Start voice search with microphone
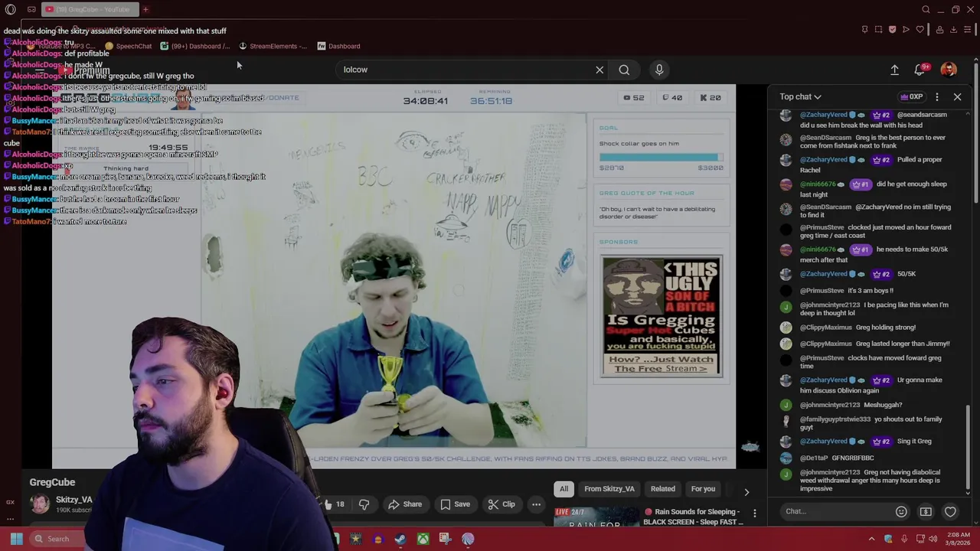The image size is (980, 551). point(659,70)
